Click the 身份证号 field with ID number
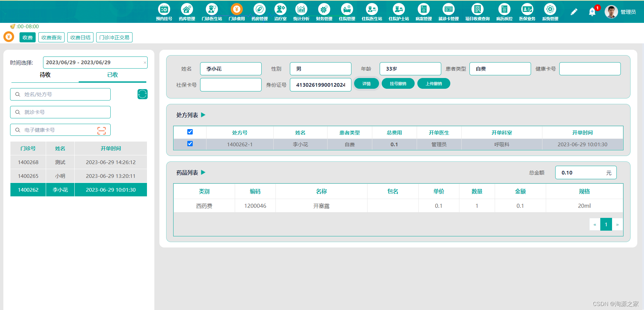644x310 pixels. (x=320, y=85)
